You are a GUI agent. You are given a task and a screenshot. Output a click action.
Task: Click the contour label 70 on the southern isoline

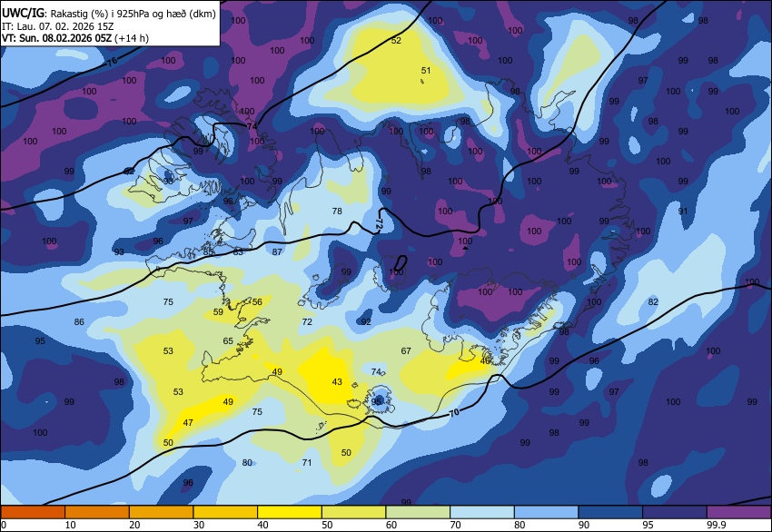454,412
